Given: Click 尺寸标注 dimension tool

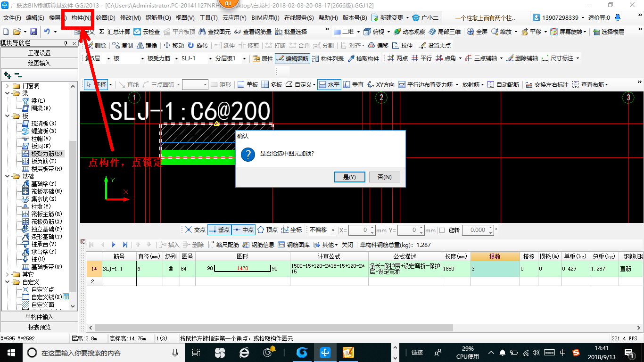Looking at the screenshot, I should tap(558, 58).
